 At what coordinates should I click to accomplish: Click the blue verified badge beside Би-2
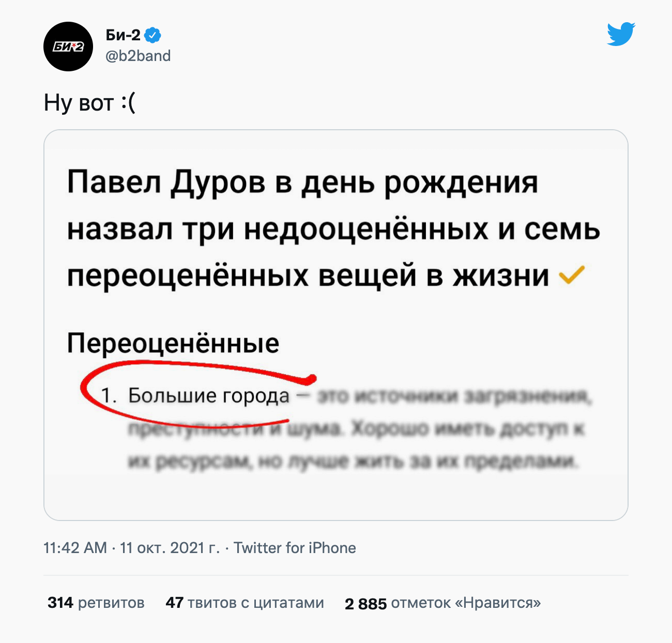tap(152, 35)
